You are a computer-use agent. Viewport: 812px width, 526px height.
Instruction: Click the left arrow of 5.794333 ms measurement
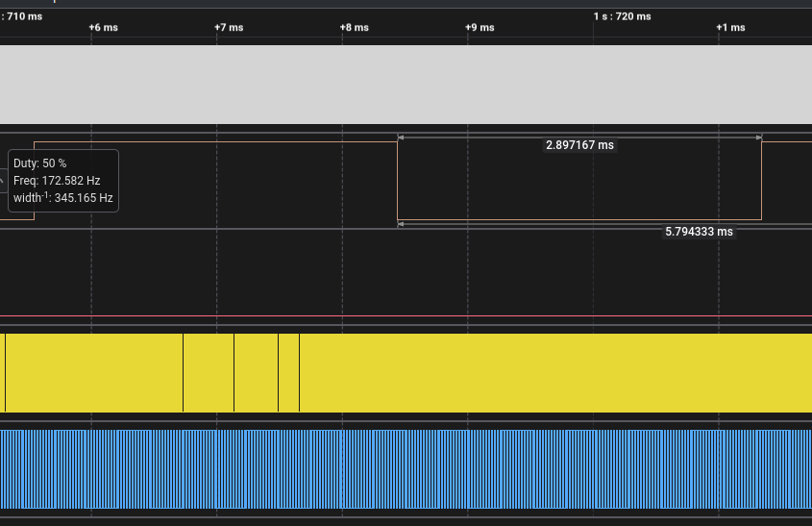(402, 224)
